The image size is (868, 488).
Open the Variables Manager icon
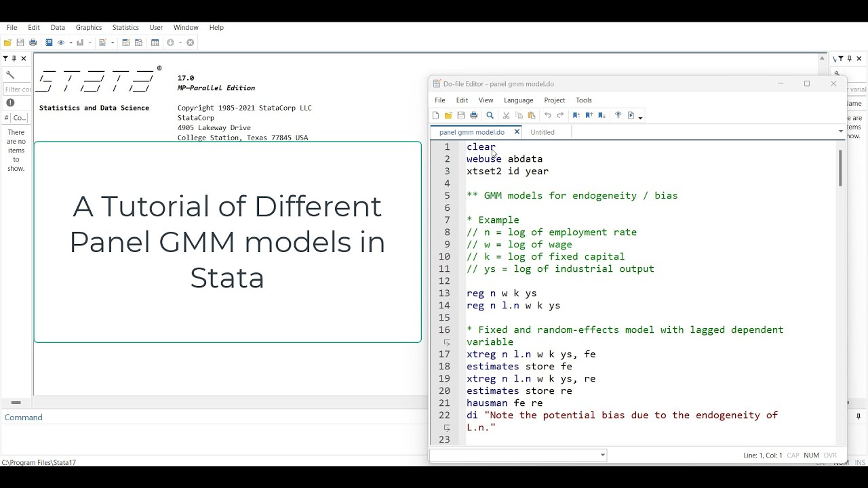[155, 43]
